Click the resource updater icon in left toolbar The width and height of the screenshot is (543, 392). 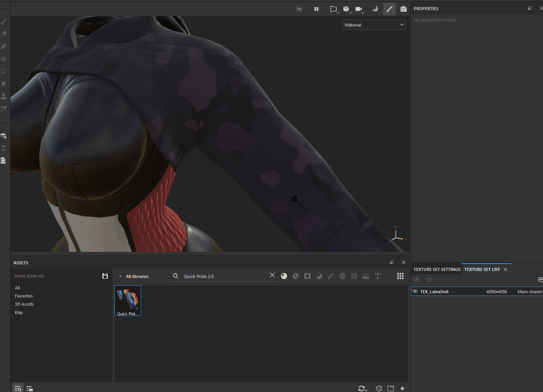tap(4, 160)
